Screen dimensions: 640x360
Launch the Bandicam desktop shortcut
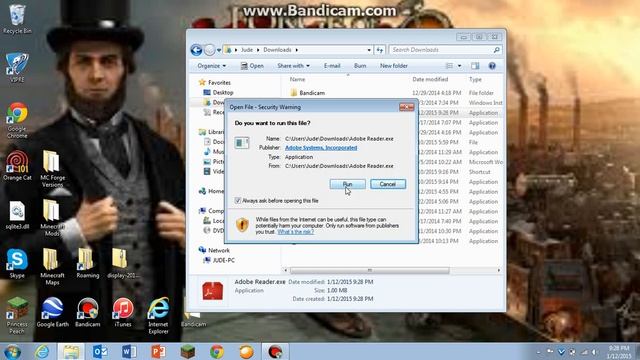(x=87, y=313)
